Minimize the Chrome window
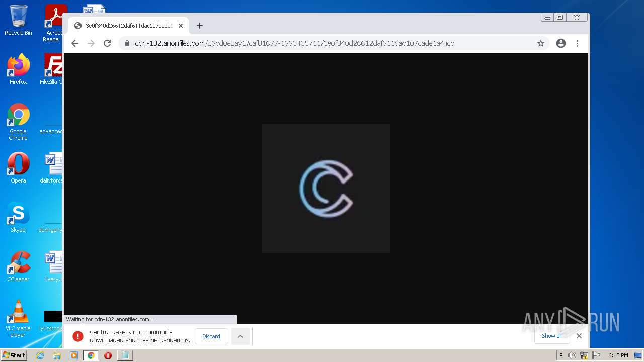Viewport: 644px width, 362px height. (547, 17)
